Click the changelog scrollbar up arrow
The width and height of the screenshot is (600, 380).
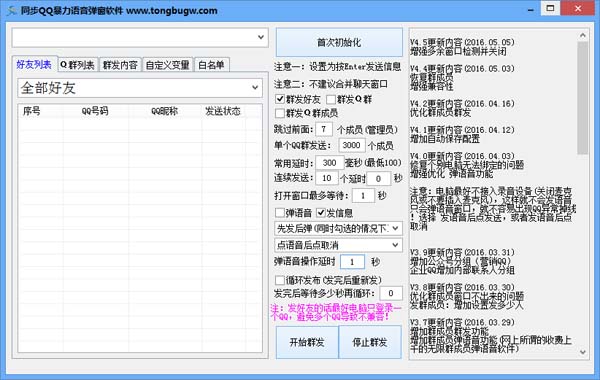pos(582,35)
